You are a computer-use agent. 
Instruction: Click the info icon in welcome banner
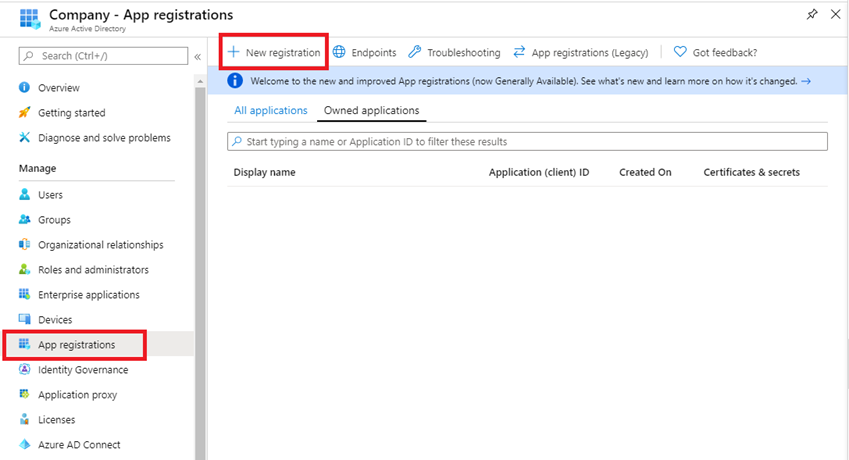[x=234, y=81]
